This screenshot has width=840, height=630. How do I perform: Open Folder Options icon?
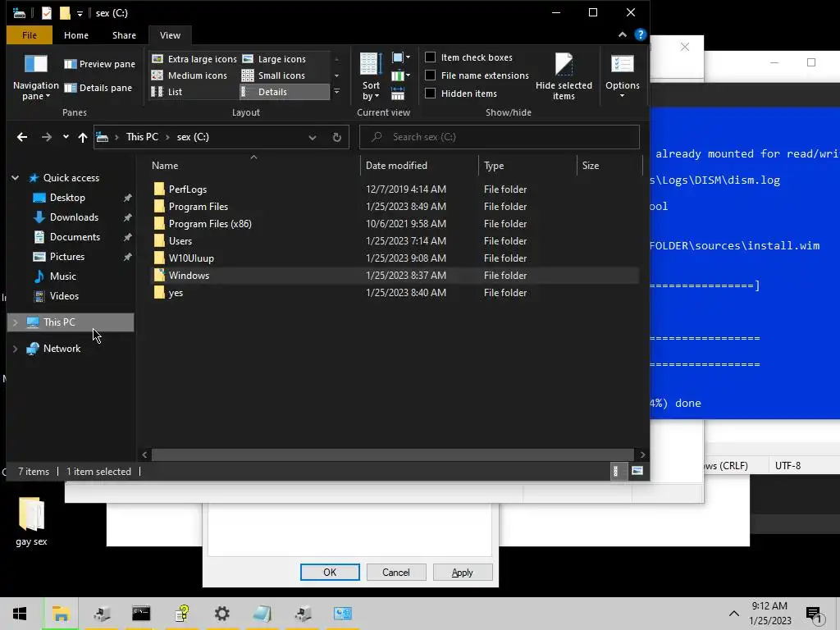coord(622,64)
